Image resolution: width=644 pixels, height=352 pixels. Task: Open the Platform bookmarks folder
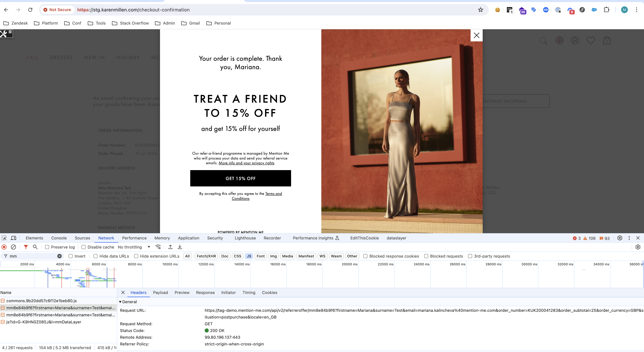point(46,23)
